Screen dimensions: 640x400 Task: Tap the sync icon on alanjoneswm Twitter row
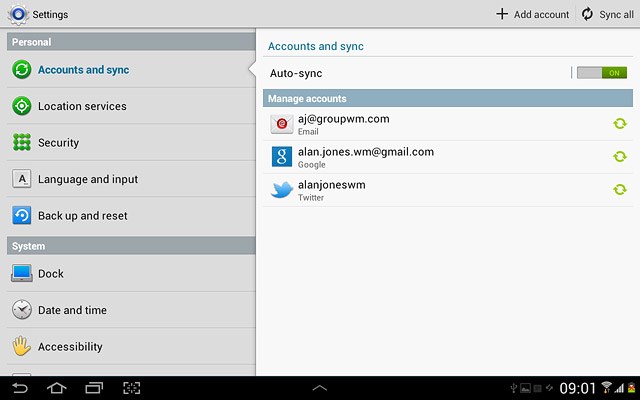pos(620,189)
